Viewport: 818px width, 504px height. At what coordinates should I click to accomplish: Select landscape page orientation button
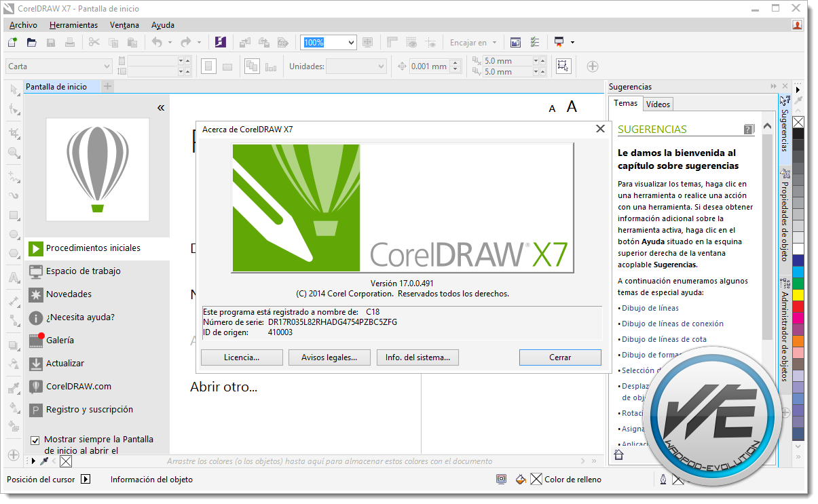click(227, 66)
